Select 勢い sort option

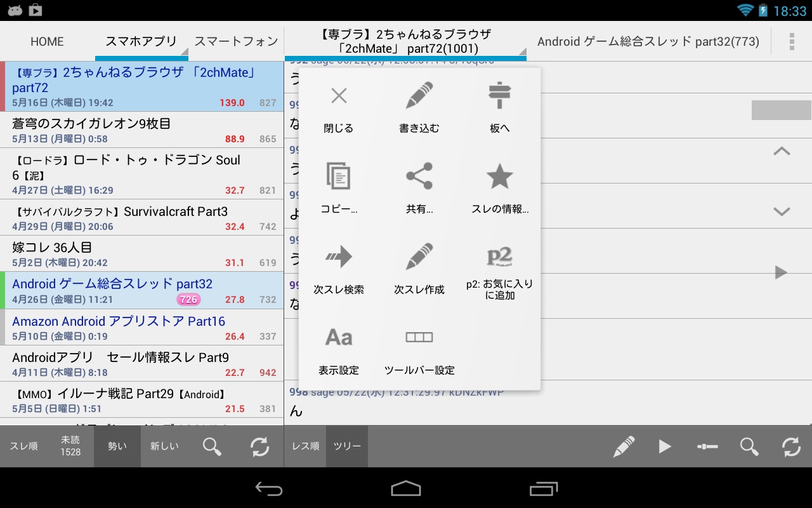point(117,446)
